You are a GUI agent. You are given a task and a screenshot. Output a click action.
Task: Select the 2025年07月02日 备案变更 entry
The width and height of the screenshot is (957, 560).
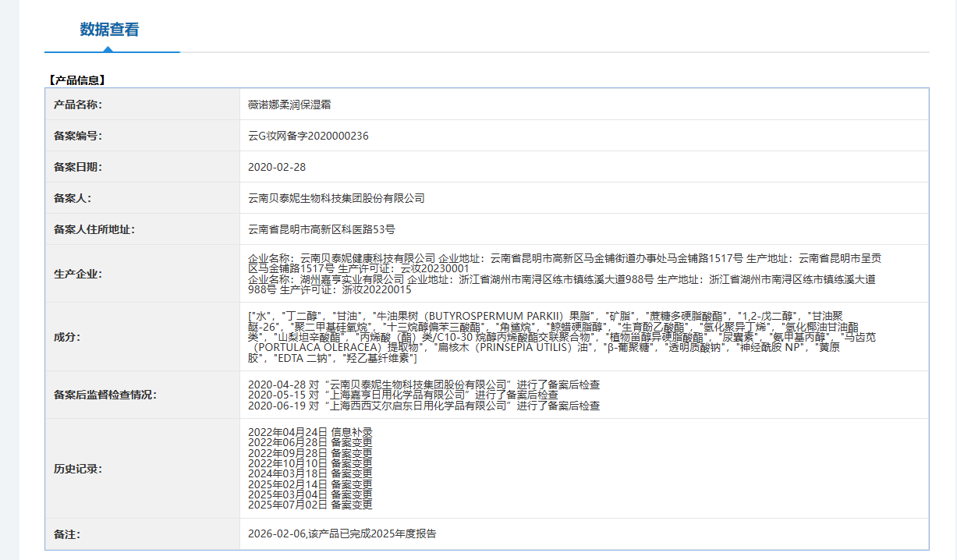click(x=310, y=505)
